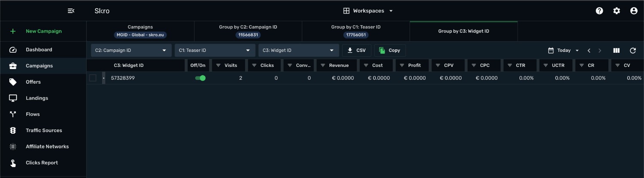
Task: Toggle off widget 57328399
Action: pyautogui.click(x=200, y=78)
